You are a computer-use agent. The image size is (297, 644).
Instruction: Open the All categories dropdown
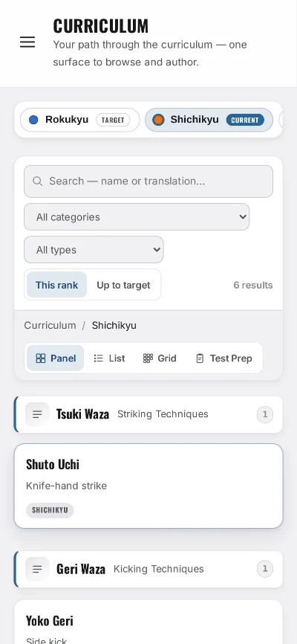[137, 217]
